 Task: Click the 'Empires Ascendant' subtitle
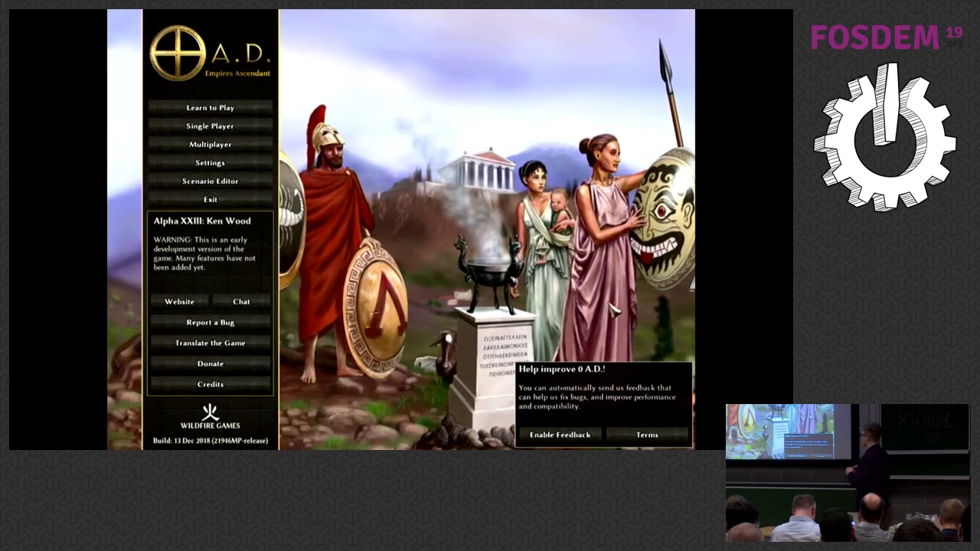tap(237, 73)
